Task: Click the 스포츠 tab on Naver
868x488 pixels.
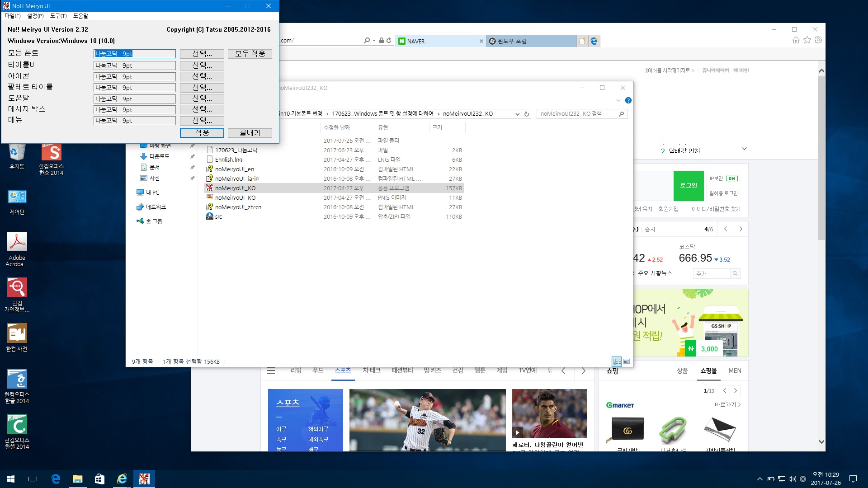Action: point(343,370)
